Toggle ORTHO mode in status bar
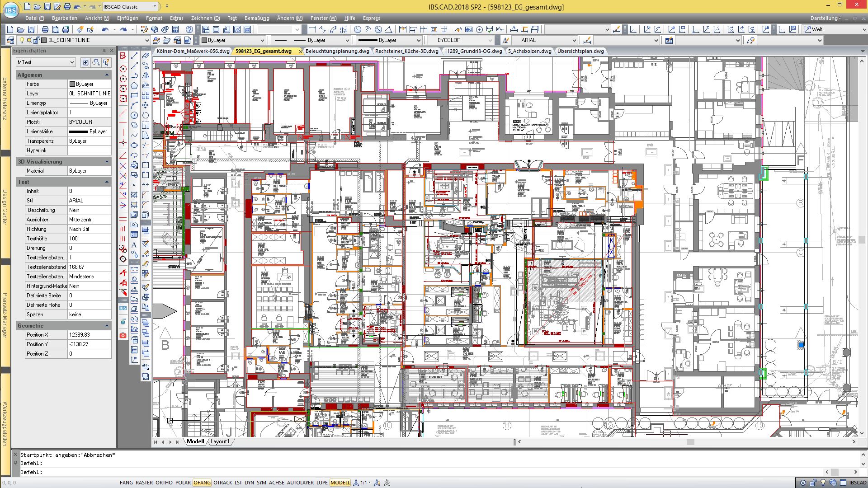The image size is (868, 488). (164, 483)
